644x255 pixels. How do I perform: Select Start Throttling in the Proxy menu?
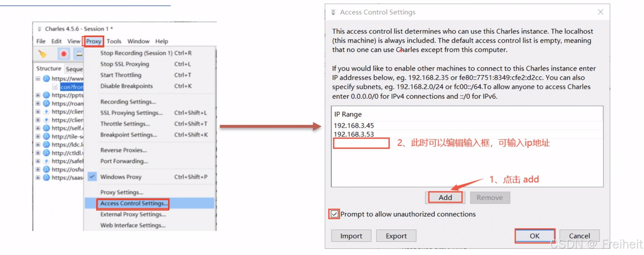click(150, 75)
